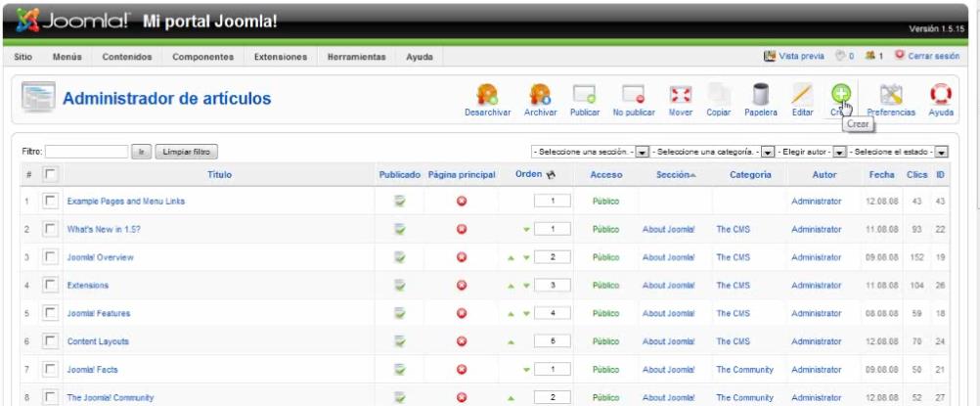
Task: Open the Elegir autor dropdown
Action: click(x=811, y=152)
